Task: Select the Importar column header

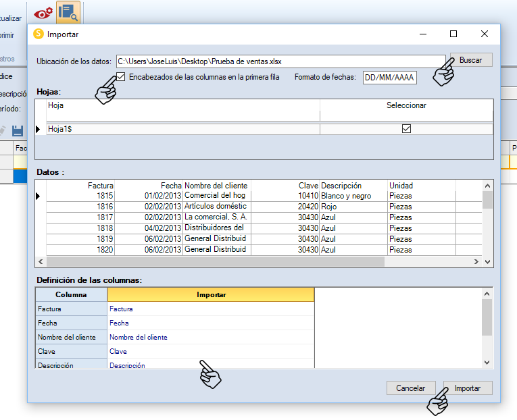Action: click(210, 294)
